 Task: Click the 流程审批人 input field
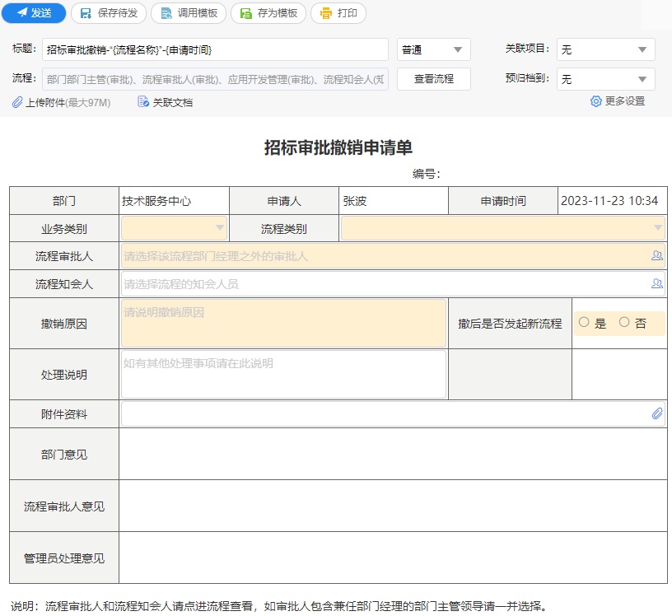[393, 256]
